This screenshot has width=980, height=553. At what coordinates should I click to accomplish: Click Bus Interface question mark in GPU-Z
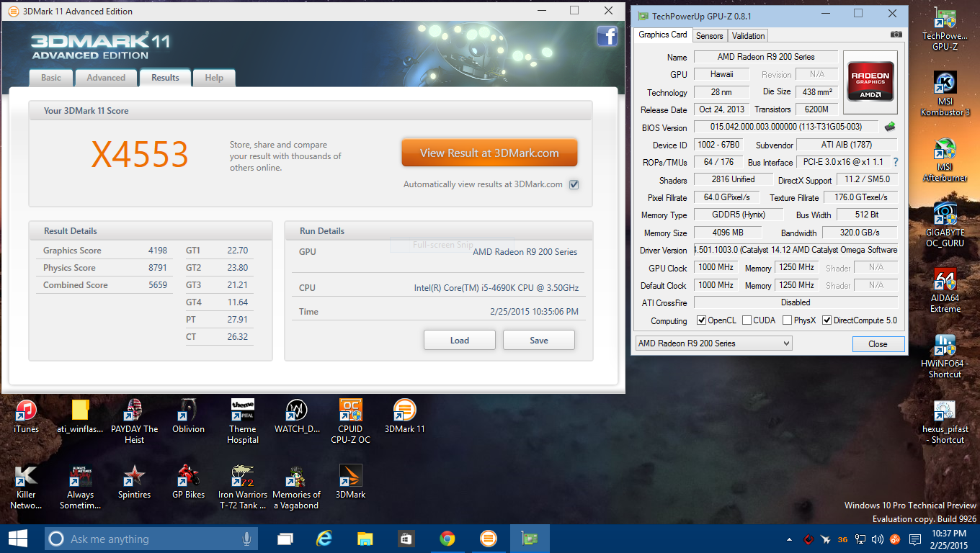[896, 163]
